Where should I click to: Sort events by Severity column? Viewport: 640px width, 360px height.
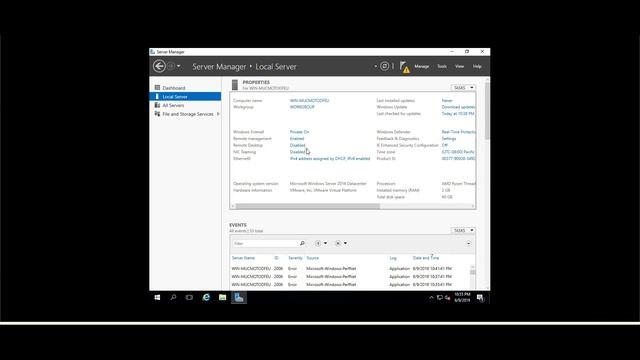tap(295, 258)
